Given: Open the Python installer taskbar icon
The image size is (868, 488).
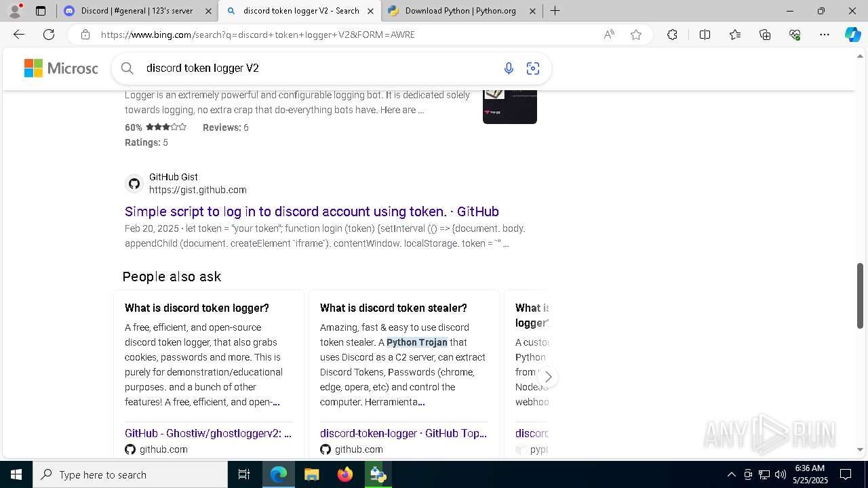Looking at the screenshot, I should [x=378, y=474].
